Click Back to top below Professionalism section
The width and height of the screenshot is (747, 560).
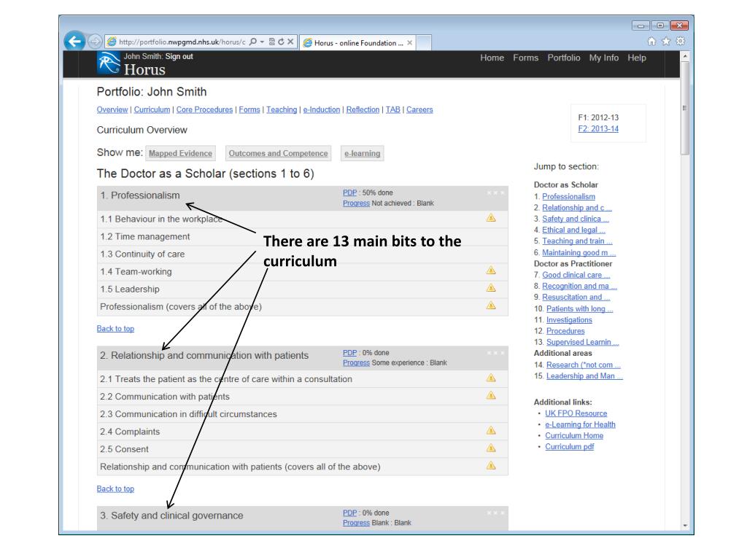tap(115, 329)
